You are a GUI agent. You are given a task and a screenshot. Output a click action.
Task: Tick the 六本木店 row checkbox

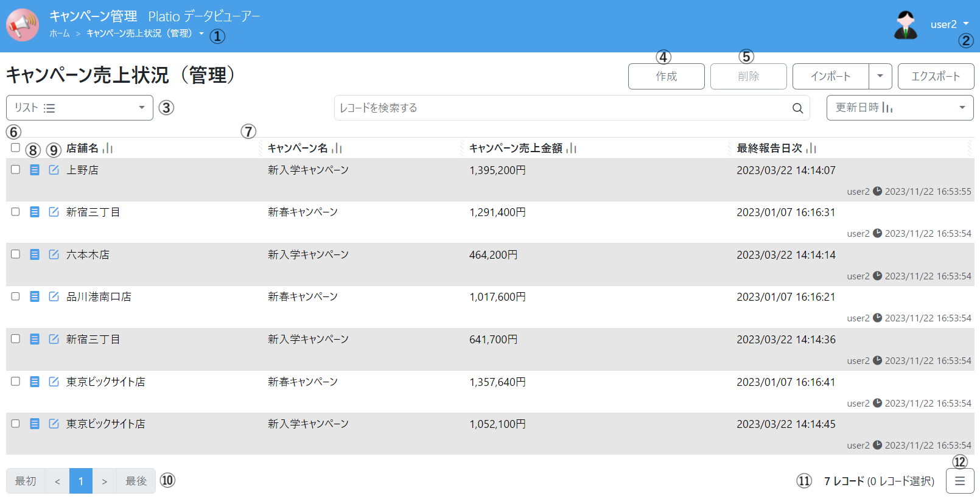point(15,254)
